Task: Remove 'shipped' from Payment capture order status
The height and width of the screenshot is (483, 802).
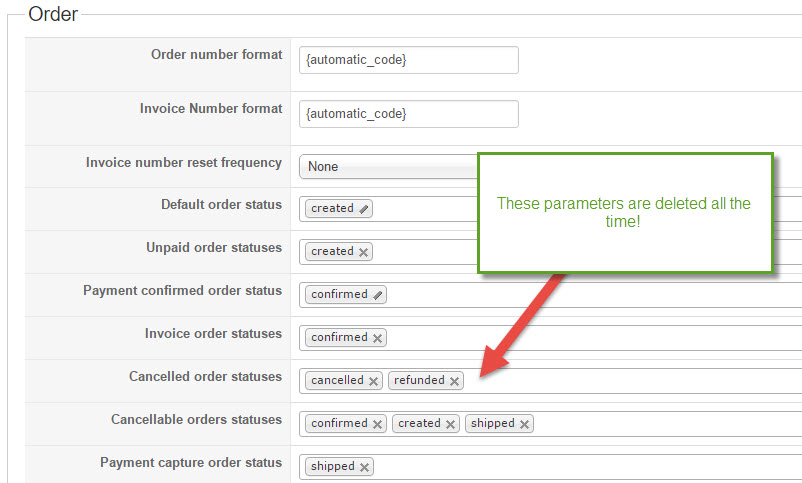Action: coord(364,467)
